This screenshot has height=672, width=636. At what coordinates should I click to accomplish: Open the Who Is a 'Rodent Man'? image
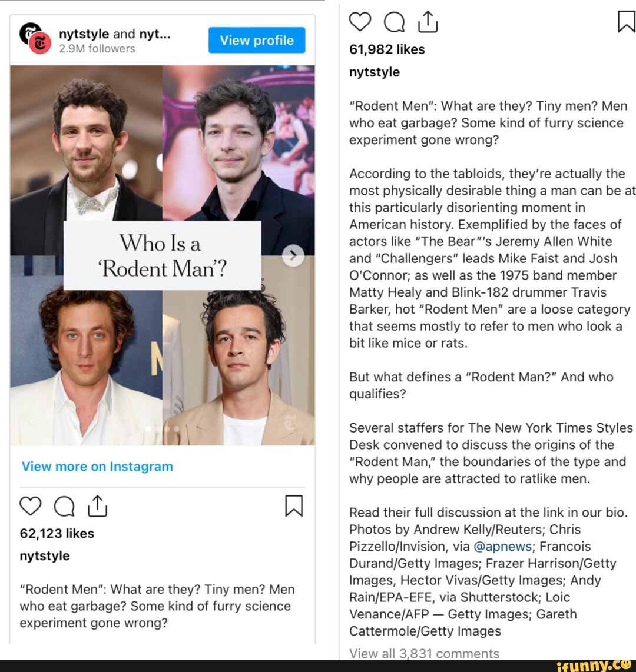point(163,255)
